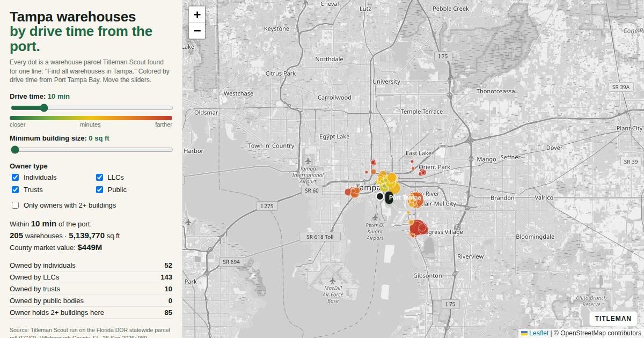
Task: Click the Bloomingdale map label
Action: click(x=535, y=237)
